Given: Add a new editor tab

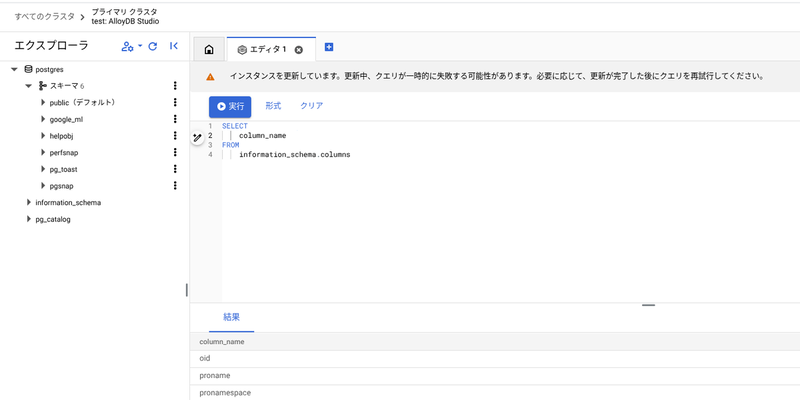Looking at the screenshot, I should [x=329, y=47].
